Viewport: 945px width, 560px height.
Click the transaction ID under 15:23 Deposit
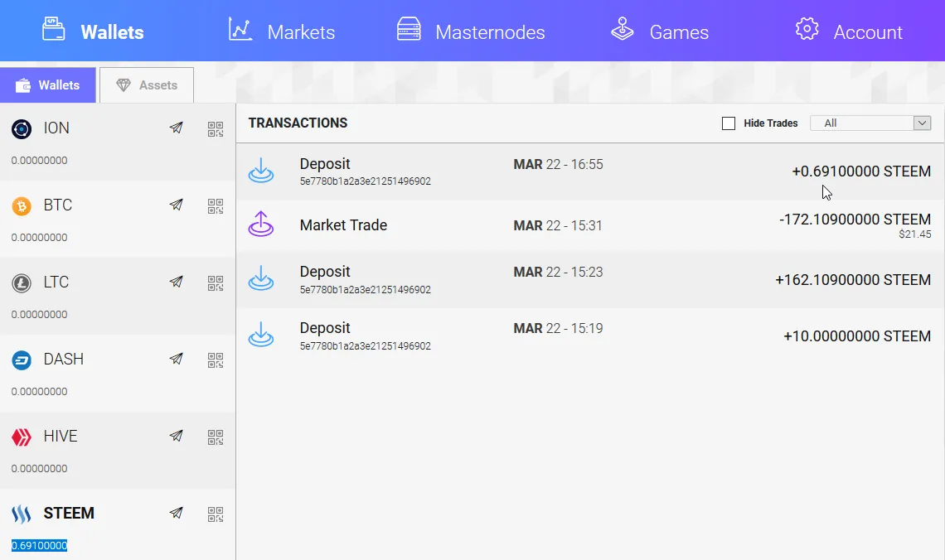366,290
